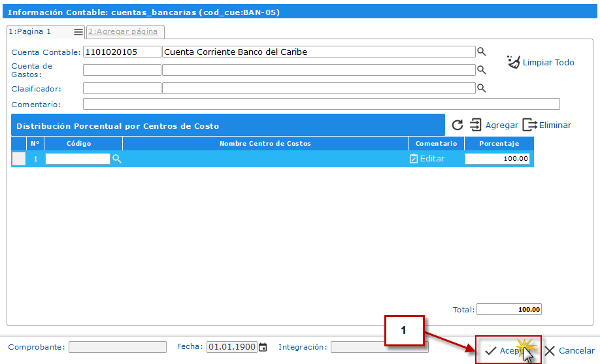600x364 pixels.
Task: Open the Pagina 1 tab hamburger menu
Action: pyautogui.click(x=78, y=32)
